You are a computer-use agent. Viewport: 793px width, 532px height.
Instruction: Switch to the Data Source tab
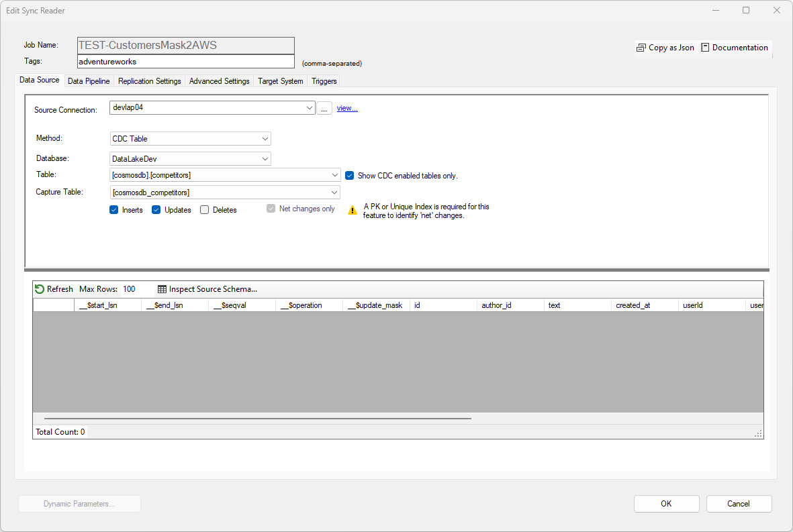coord(40,80)
